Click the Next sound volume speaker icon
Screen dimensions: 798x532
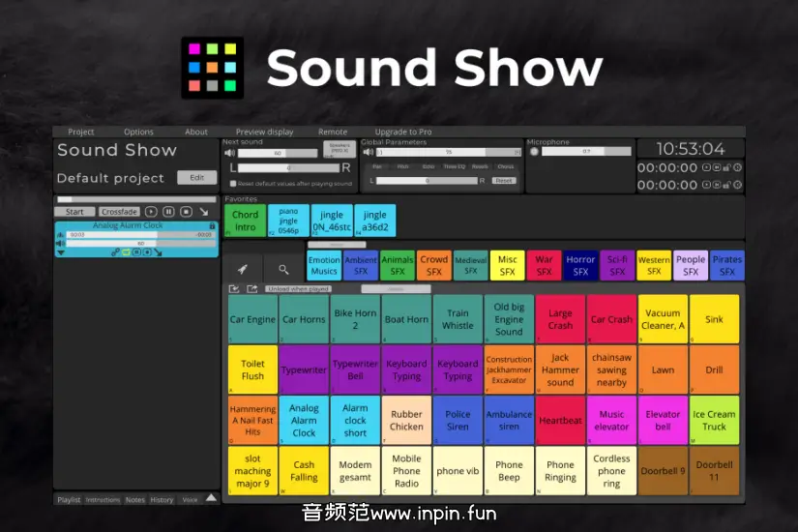(x=230, y=153)
